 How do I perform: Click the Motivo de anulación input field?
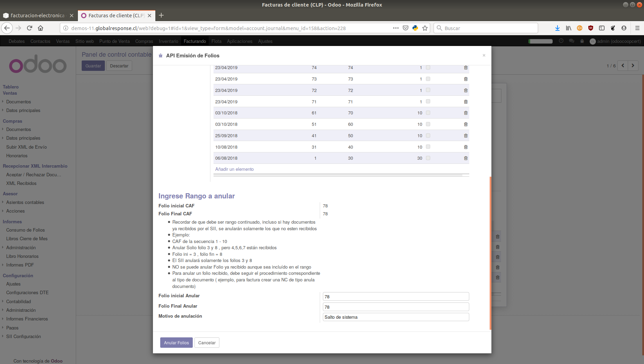click(x=395, y=317)
